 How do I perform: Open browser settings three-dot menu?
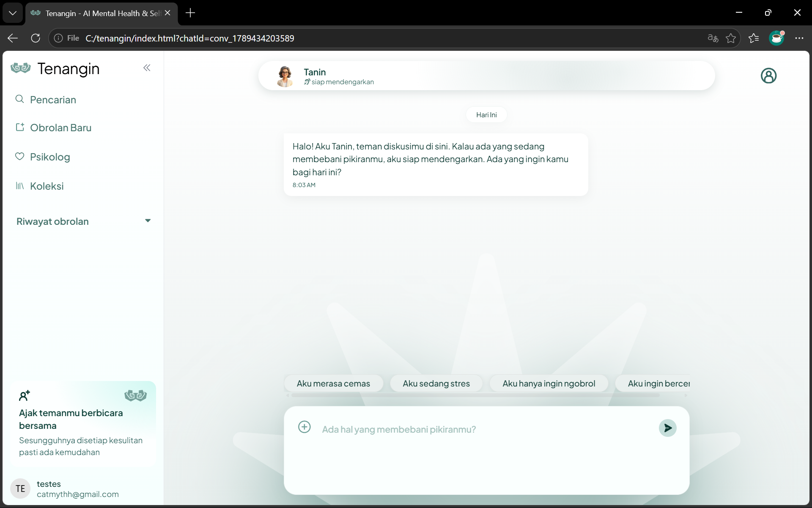point(799,38)
